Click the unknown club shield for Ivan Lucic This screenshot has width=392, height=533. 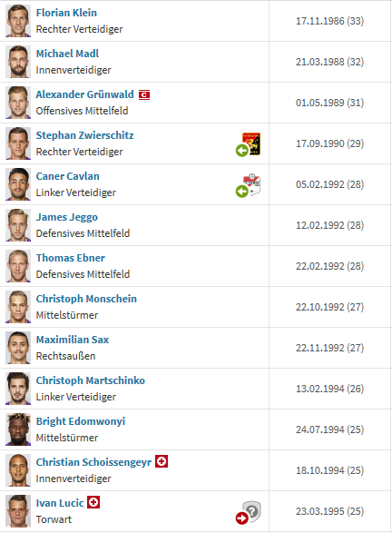tap(251, 510)
